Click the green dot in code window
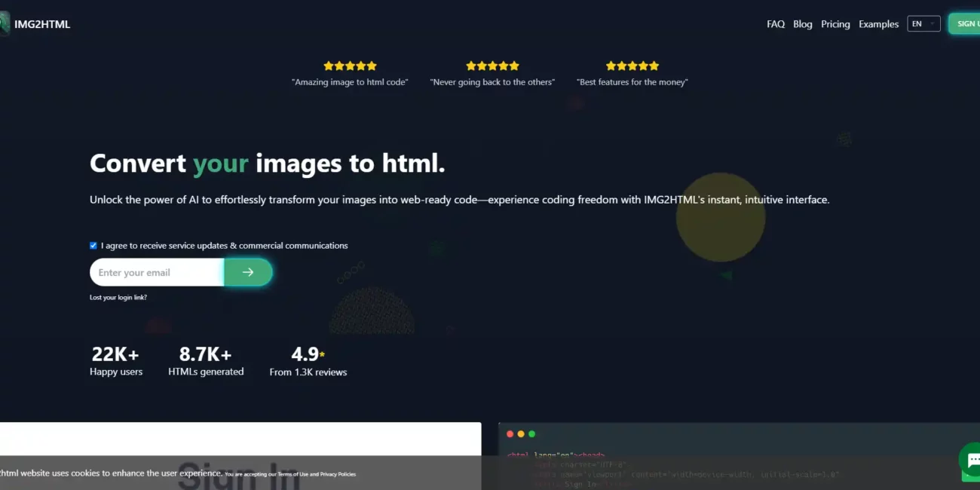980x490 pixels. tap(531, 434)
